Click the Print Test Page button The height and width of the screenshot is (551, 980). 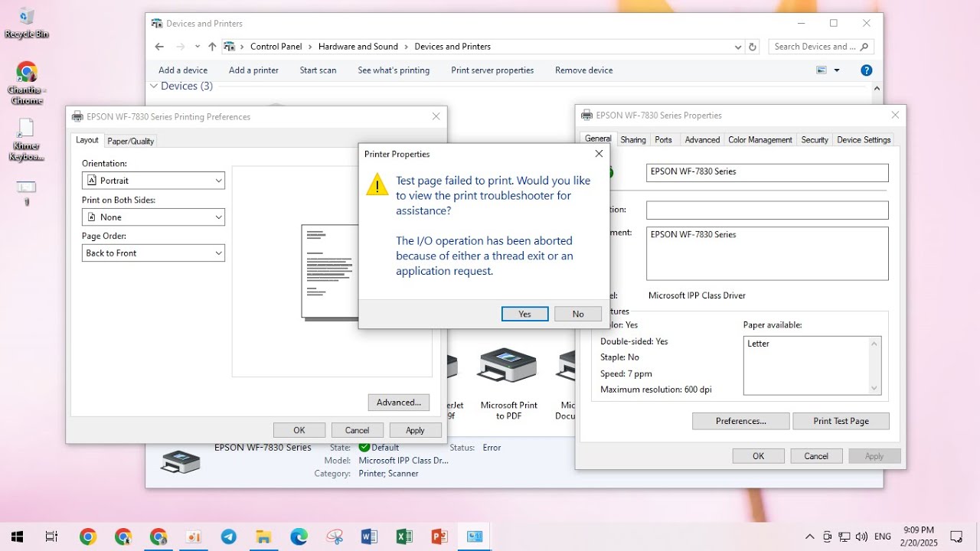point(841,421)
